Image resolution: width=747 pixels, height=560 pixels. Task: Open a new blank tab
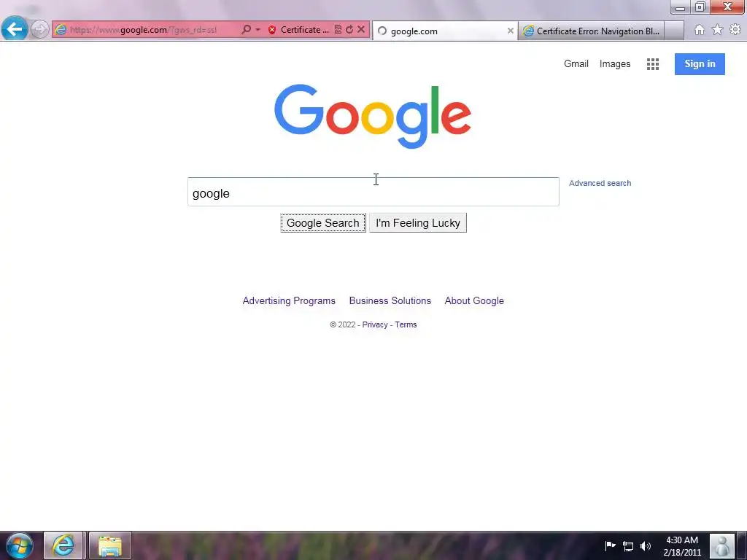[674, 31]
